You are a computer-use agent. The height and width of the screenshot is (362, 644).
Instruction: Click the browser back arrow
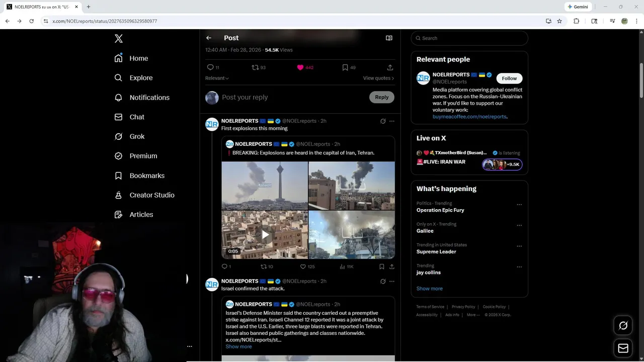[7, 21]
